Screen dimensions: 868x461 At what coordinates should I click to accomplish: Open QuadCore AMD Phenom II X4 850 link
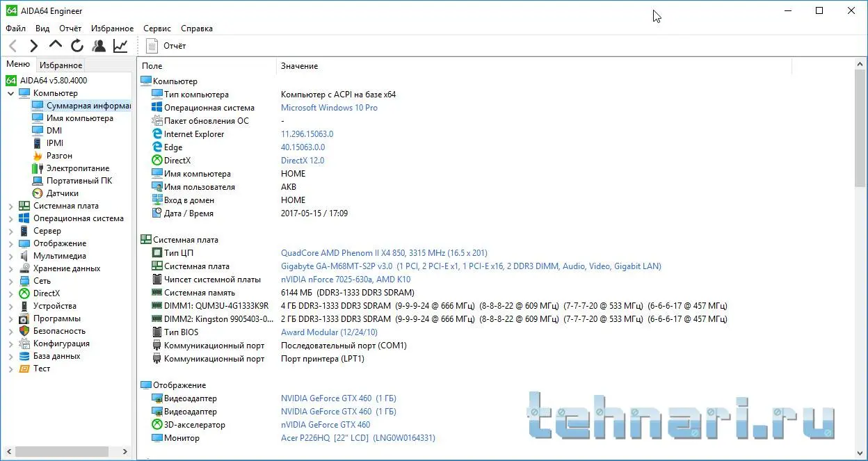point(384,253)
